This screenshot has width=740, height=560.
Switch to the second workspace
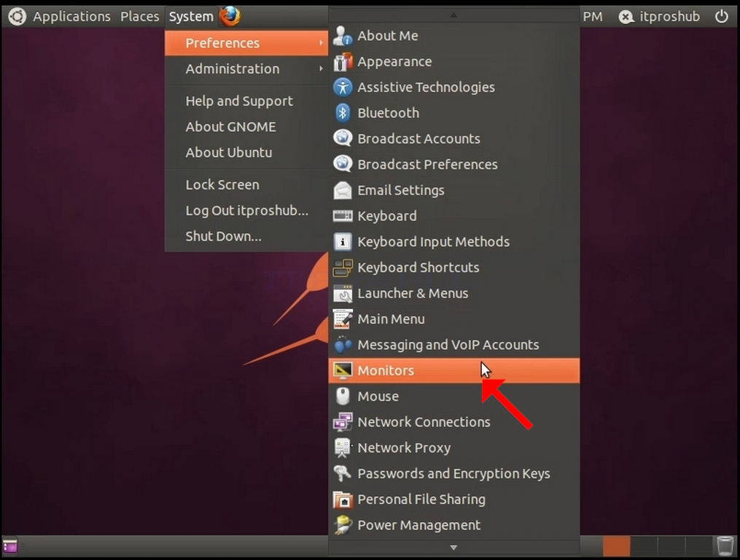pos(644,546)
